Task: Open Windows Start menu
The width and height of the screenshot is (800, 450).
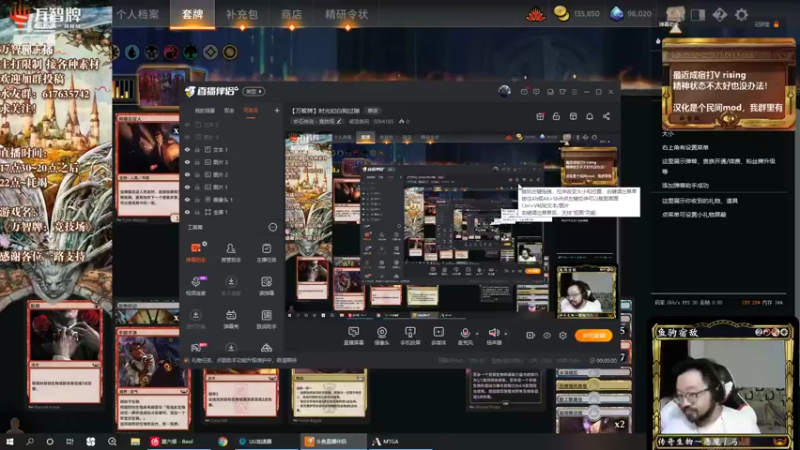Action: 10,441
